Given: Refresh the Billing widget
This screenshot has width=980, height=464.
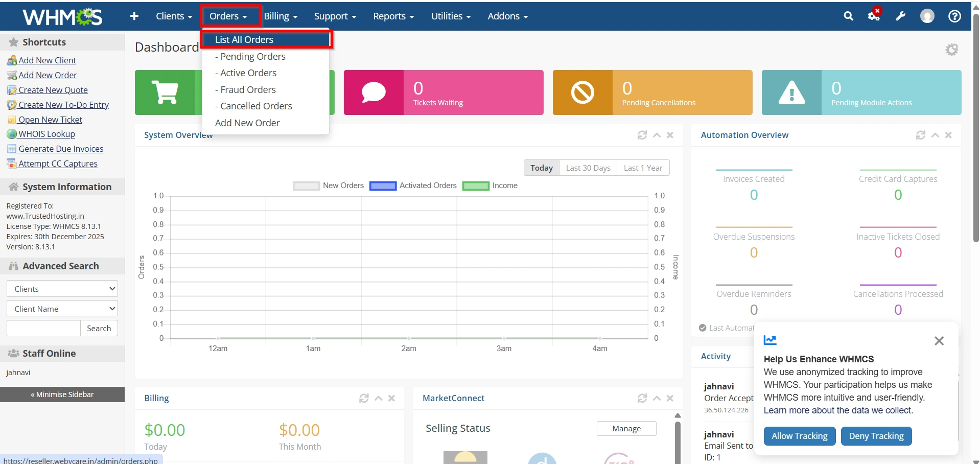Looking at the screenshot, I should coord(364,398).
